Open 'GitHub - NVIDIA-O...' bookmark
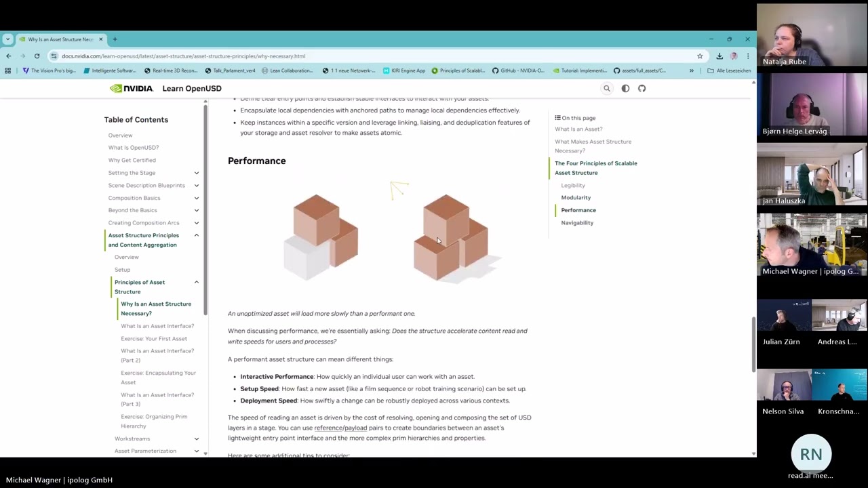 click(x=518, y=70)
